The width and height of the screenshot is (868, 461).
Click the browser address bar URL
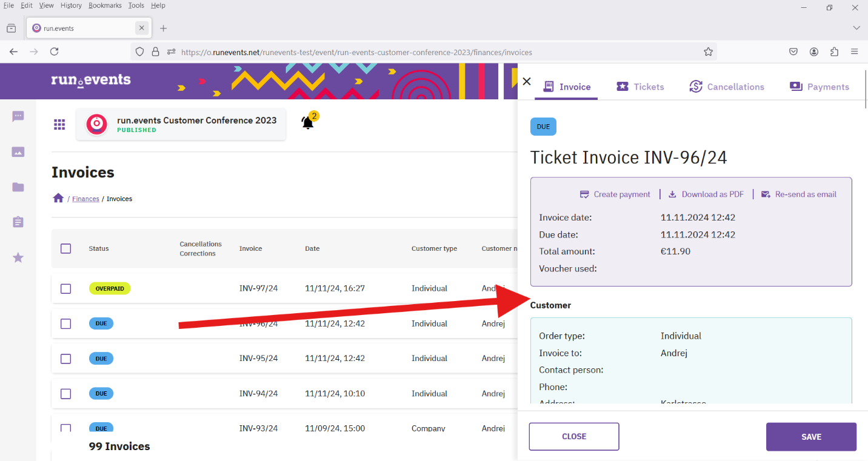(x=356, y=52)
